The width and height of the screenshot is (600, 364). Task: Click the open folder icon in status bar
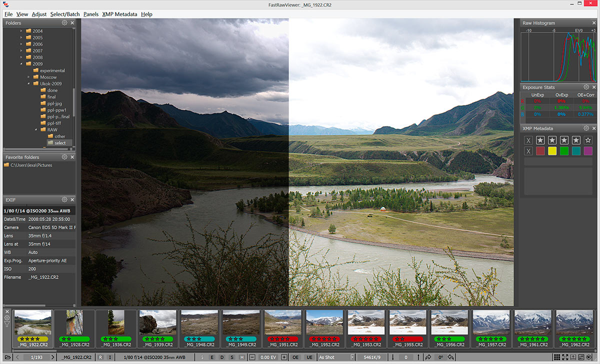coord(6,357)
